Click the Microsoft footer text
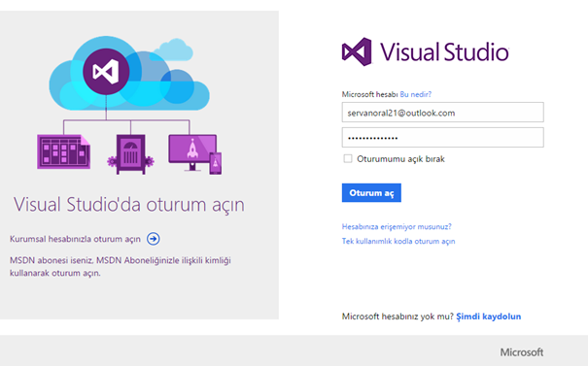Screen dimensions: 588x366 (x=521, y=352)
